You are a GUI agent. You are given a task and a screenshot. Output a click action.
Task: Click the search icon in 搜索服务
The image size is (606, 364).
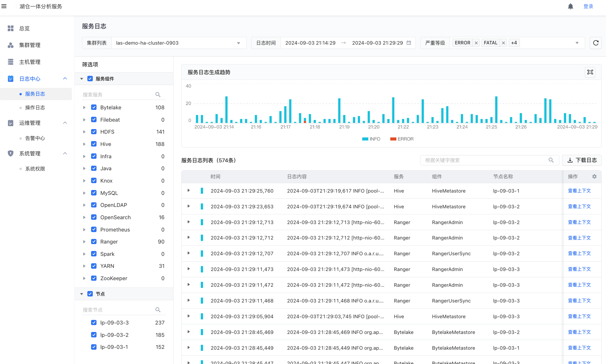158,95
